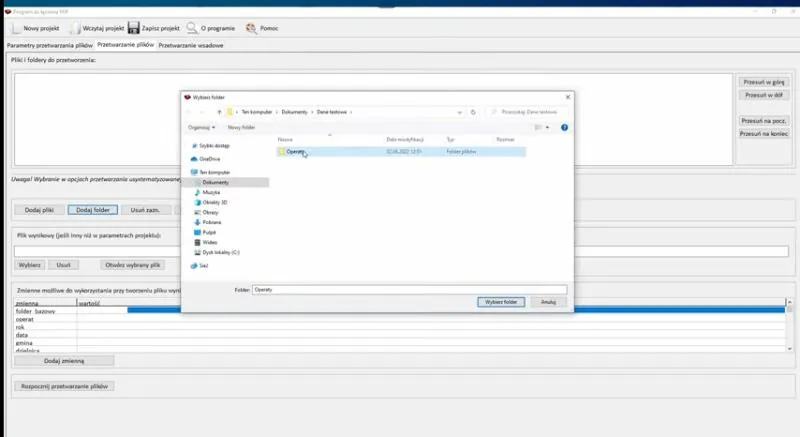
Task: Open the view options dropdown in dialog
Action: pos(548,128)
